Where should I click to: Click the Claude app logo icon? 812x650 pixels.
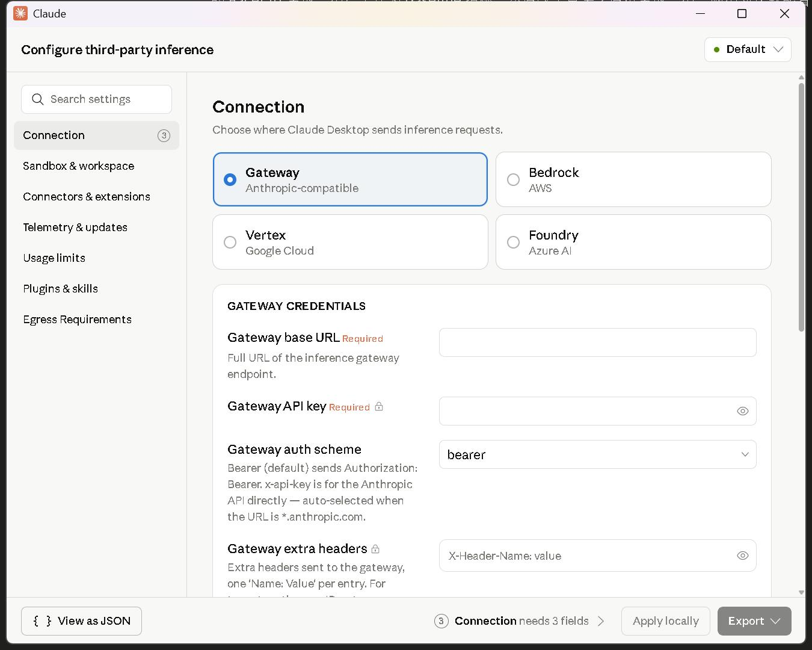pos(20,13)
